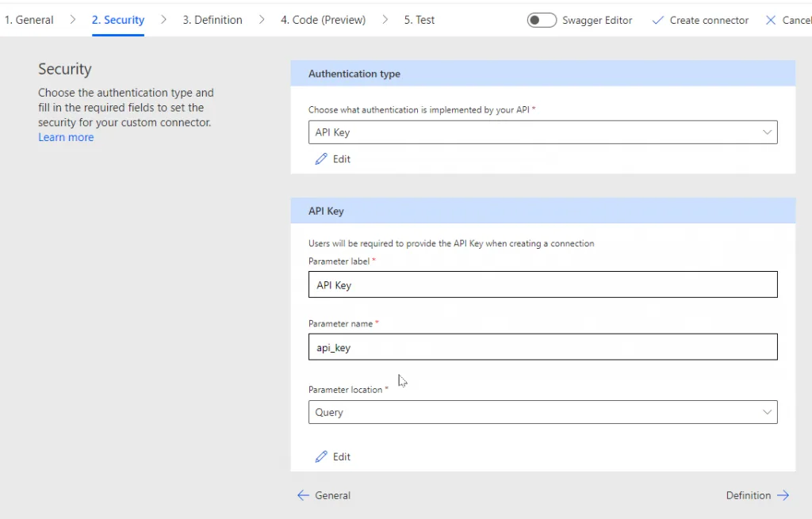Go to the 1. General step

tap(29, 20)
